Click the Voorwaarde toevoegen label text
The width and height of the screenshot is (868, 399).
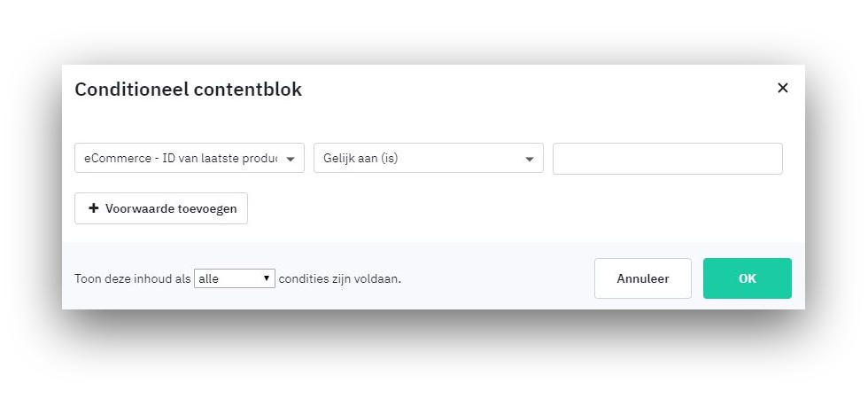(x=171, y=208)
